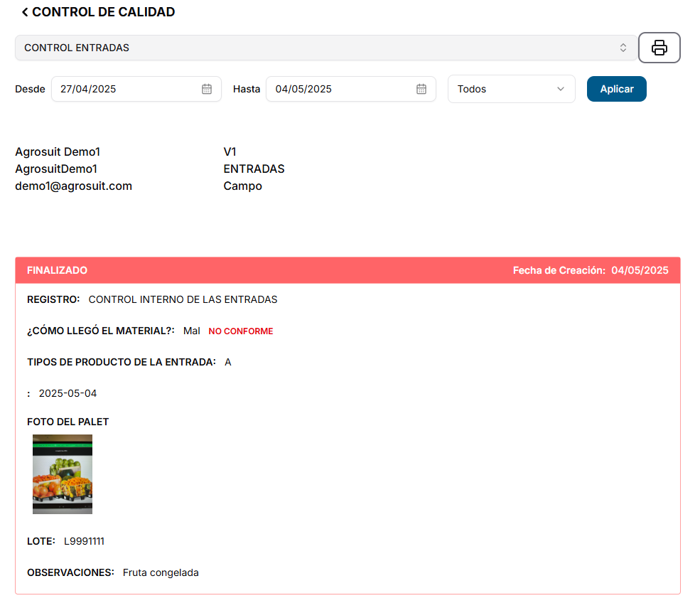This screenshot has height=608, width=700.
Task: Select the lot value L9991111
Action: pos(84,541)
